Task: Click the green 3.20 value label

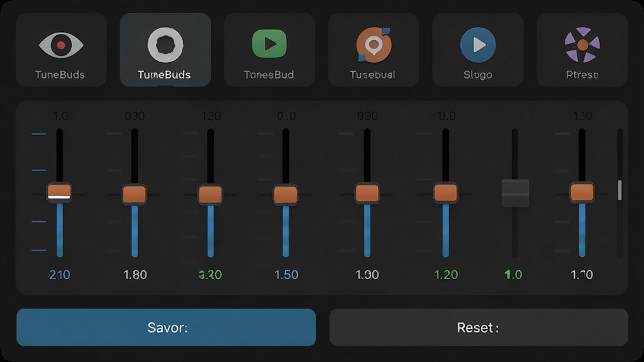Action: coord(210,275)
